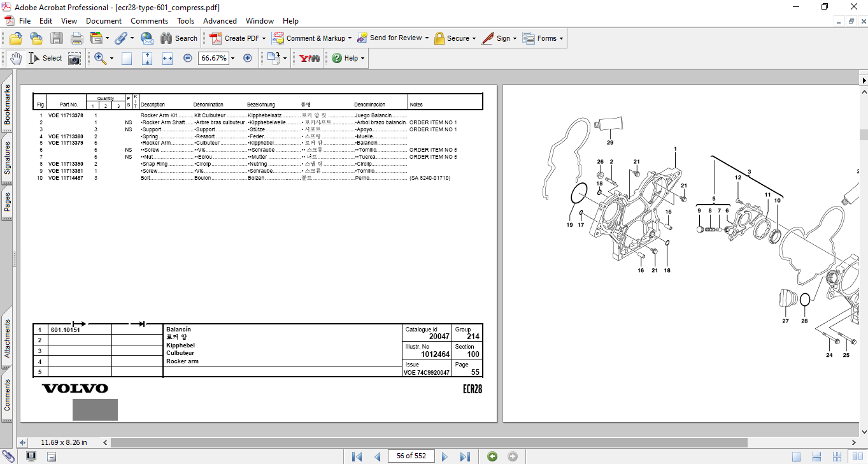Click the green Previous View arrow

(x=492, y=456)
